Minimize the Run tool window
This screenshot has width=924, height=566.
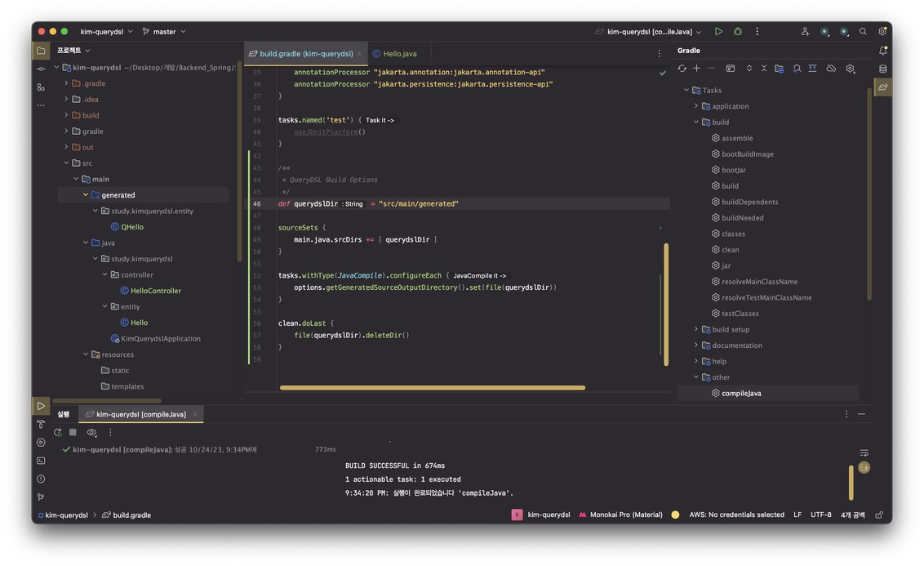(x=861, y=414)
